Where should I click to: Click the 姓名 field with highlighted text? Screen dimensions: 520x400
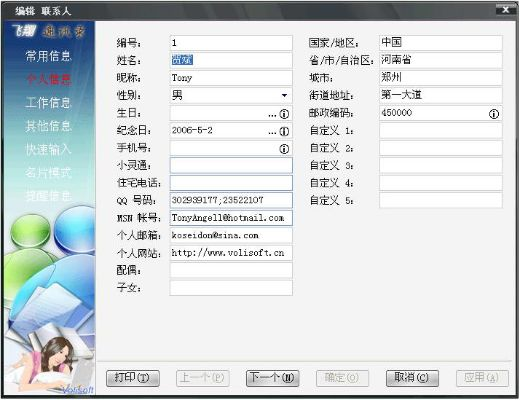[x=231, y=60]
